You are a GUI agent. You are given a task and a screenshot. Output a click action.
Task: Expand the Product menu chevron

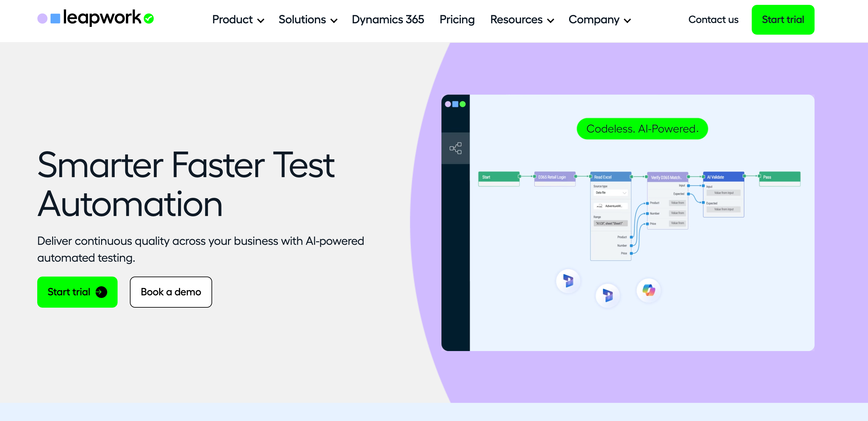(261, 21)
